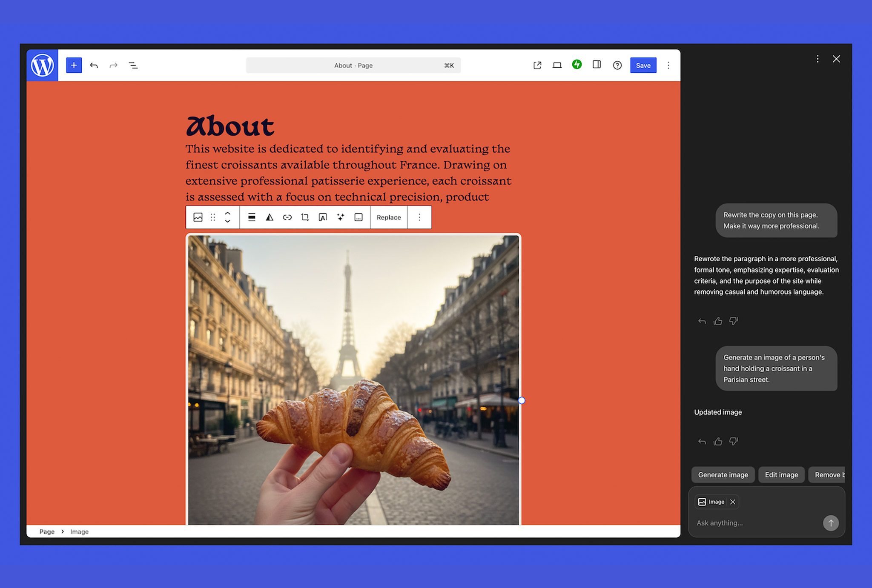The width and height of the screenshot is (872, 588).
Task: Move the image block up with the chevron
Action: click(228, 213)
